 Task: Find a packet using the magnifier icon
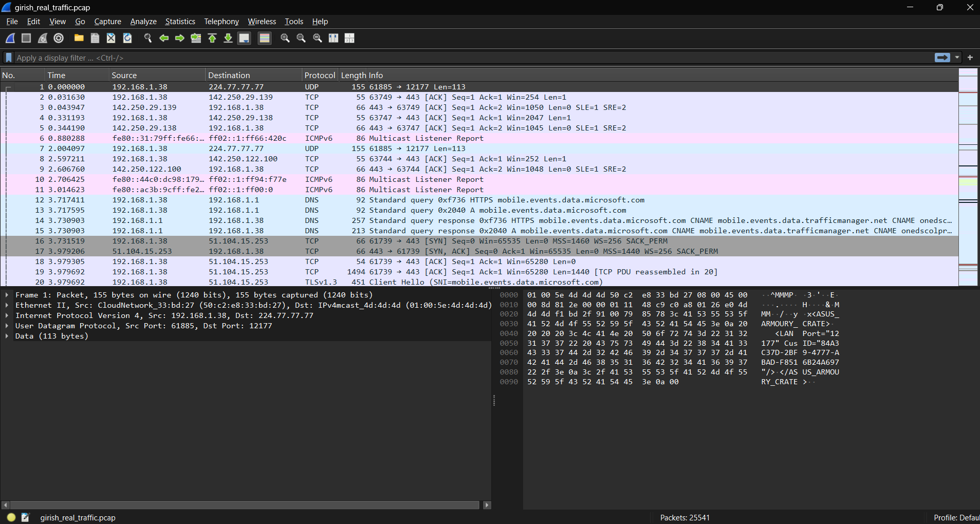[147, 38]
